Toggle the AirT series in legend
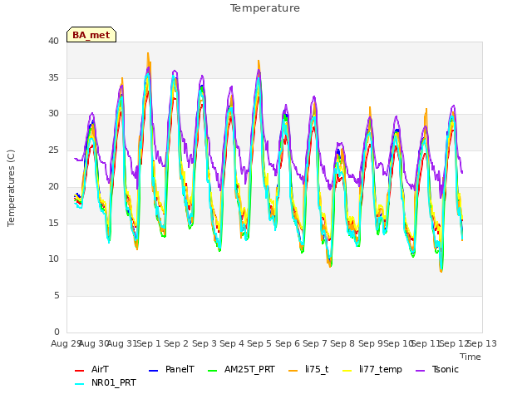The height and width of the screenshot is (399, 532). coord(91,369)
